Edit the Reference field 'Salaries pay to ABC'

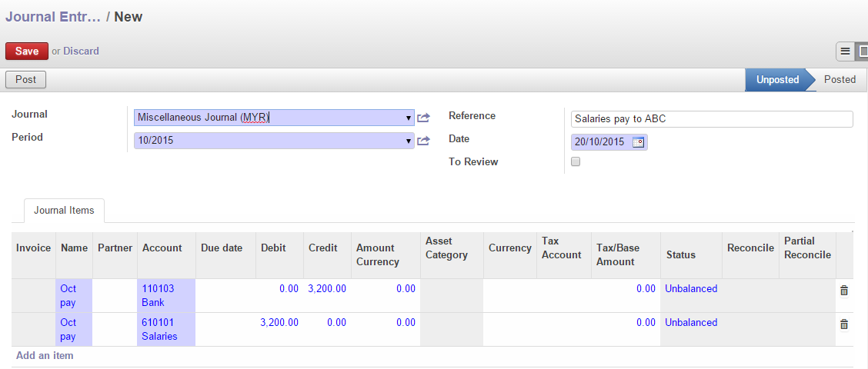coord(712,119)
